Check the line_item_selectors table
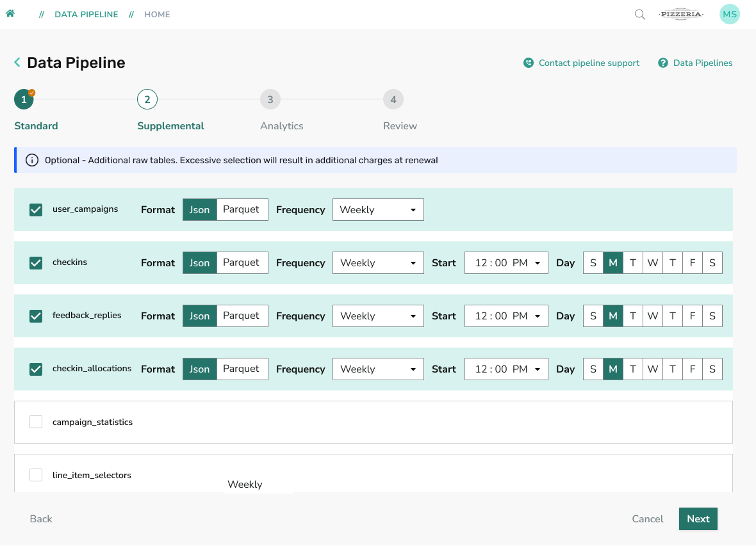The image size is (756, 546). pyautogui.click(x=36, y=475)
